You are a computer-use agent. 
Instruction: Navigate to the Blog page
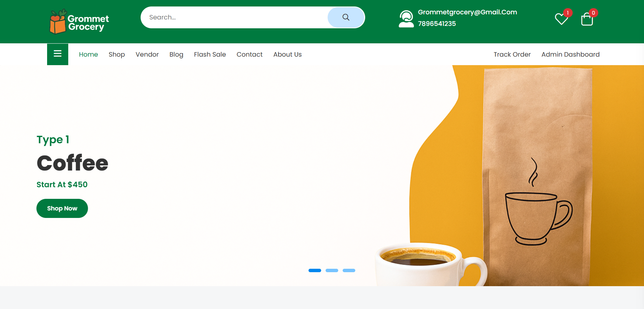pyautogui.click(x=176, y=55)
